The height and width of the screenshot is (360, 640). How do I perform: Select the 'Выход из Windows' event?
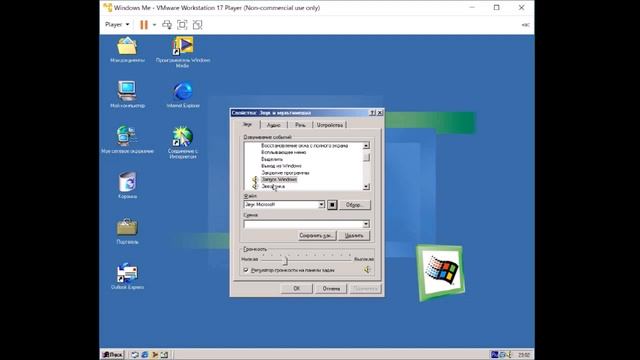click(x=281, y=166)
